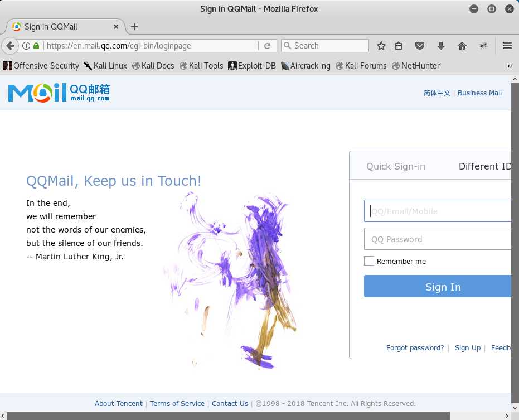This screenshot has height=420, width=519.
Task: Open Offensive Security bookmark
Action: [x=41, y=66]
